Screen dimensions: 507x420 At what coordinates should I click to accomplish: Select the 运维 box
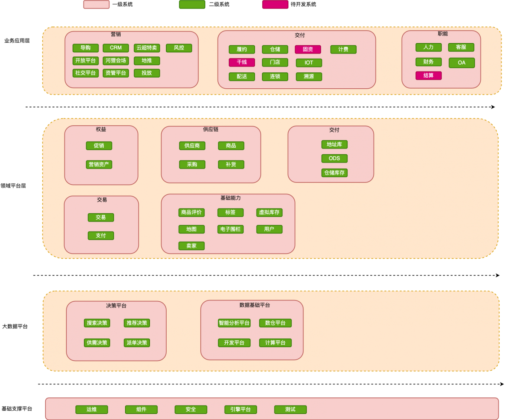point(92,410)
